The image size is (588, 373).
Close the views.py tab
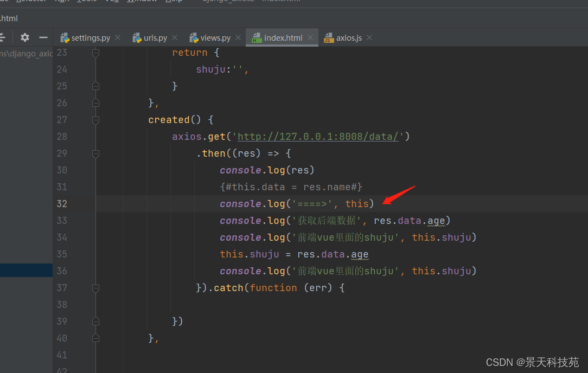click(x=238, y=37)
